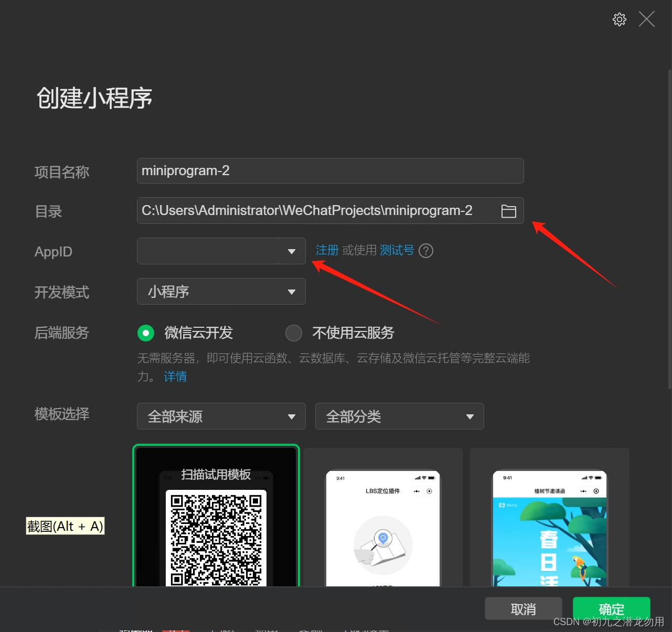672x632 pixels.
Task: Confirm with the 确定 button
Action: (612, 609)
